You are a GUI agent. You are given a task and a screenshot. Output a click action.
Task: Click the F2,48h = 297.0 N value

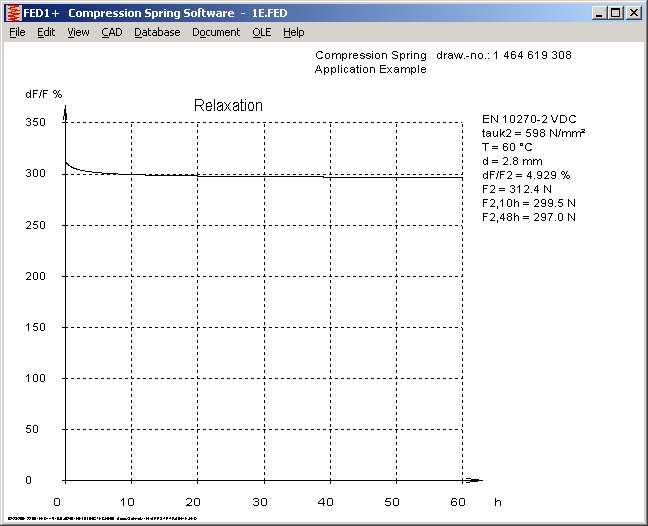point(528,216)
